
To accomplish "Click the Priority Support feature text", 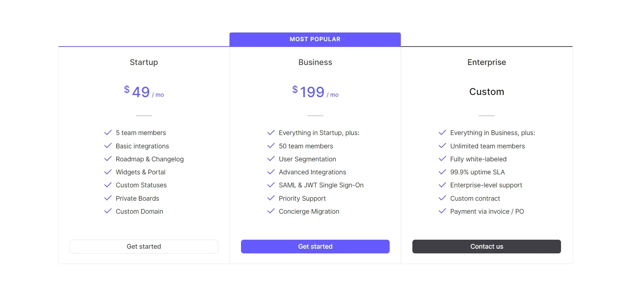I will (302, 198).
